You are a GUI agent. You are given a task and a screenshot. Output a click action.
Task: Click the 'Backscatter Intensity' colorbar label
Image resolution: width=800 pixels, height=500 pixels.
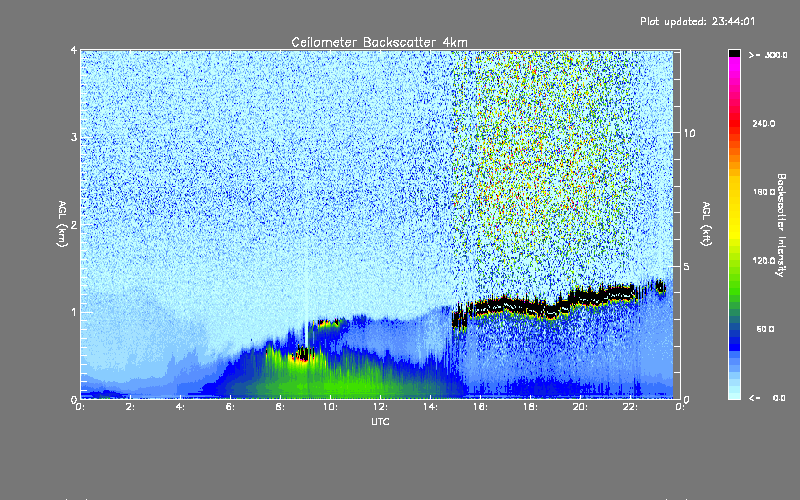tap(781, 225)
